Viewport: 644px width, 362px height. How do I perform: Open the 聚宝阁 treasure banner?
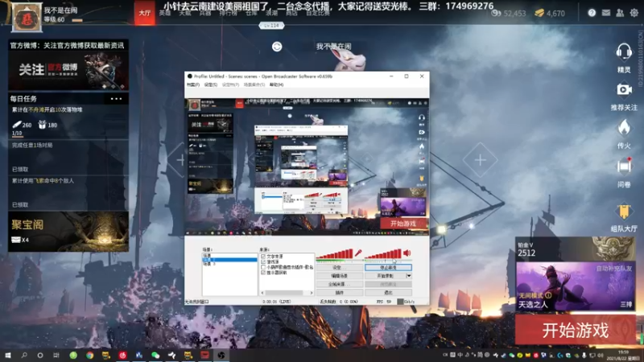68,232
